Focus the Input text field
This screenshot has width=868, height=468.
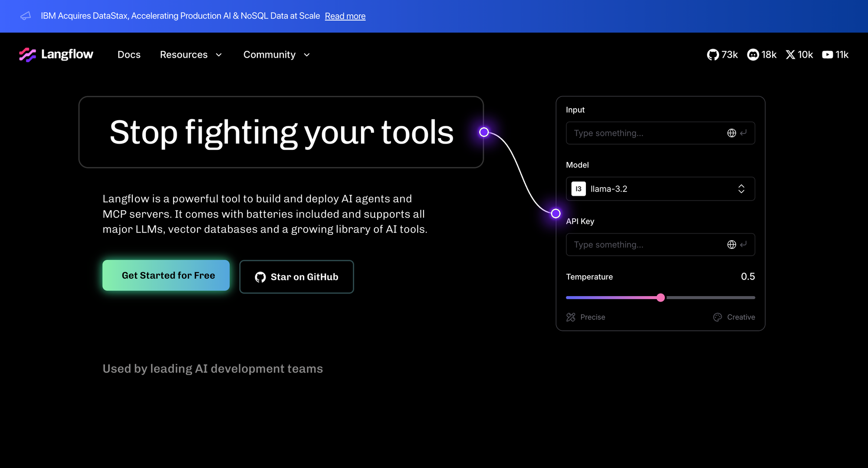point(660,133)
